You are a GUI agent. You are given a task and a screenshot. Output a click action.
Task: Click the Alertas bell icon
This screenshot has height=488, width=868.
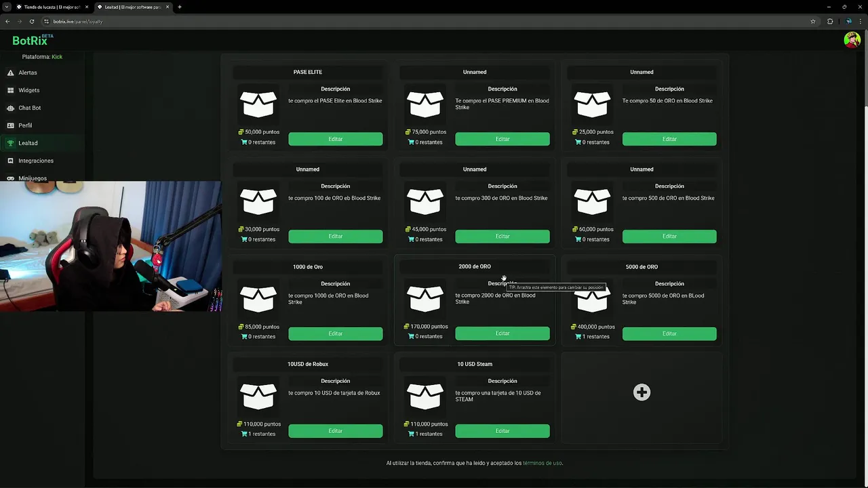(11, 73)
